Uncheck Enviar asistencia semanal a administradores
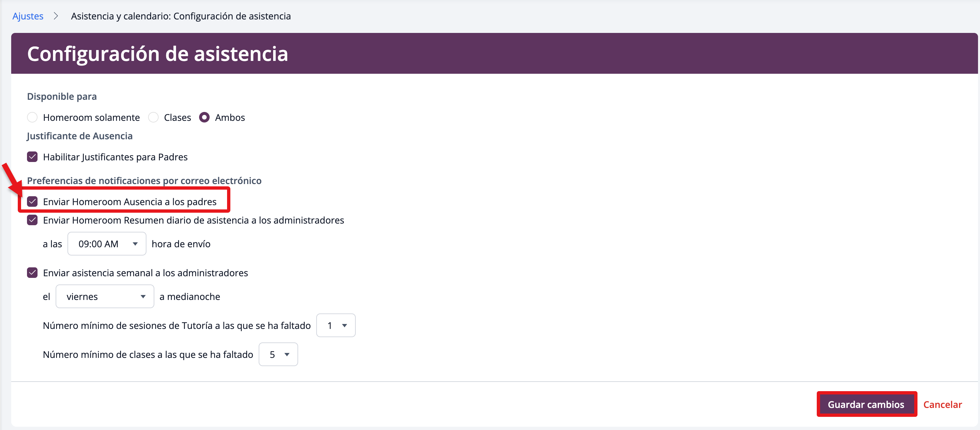 [32, 273]
